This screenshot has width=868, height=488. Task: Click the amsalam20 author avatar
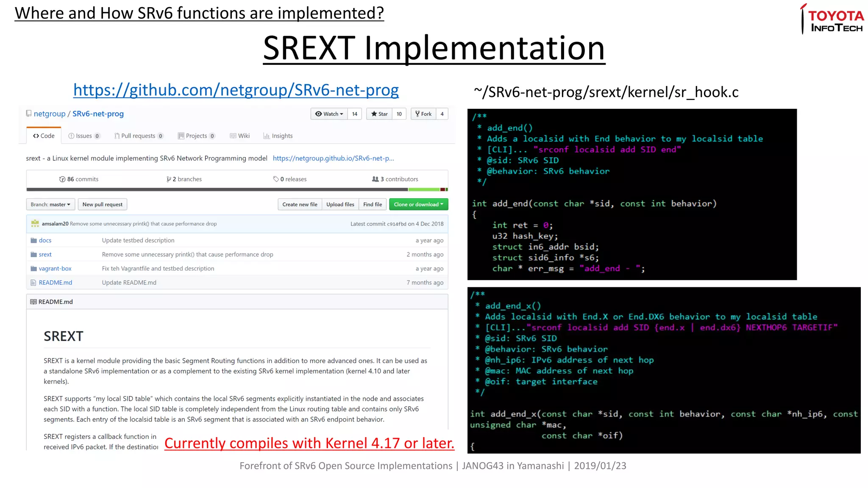coord(35,223)
